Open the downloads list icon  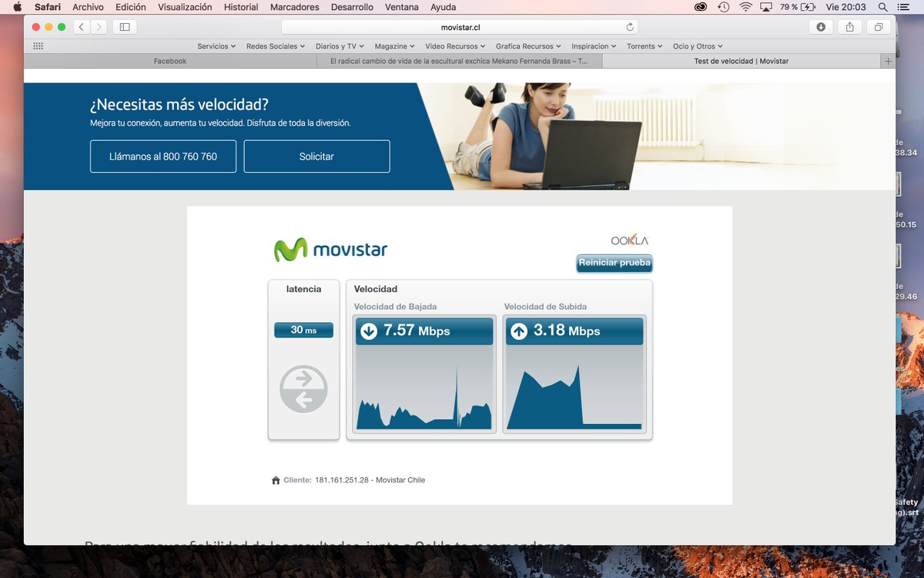click(821, 27)
